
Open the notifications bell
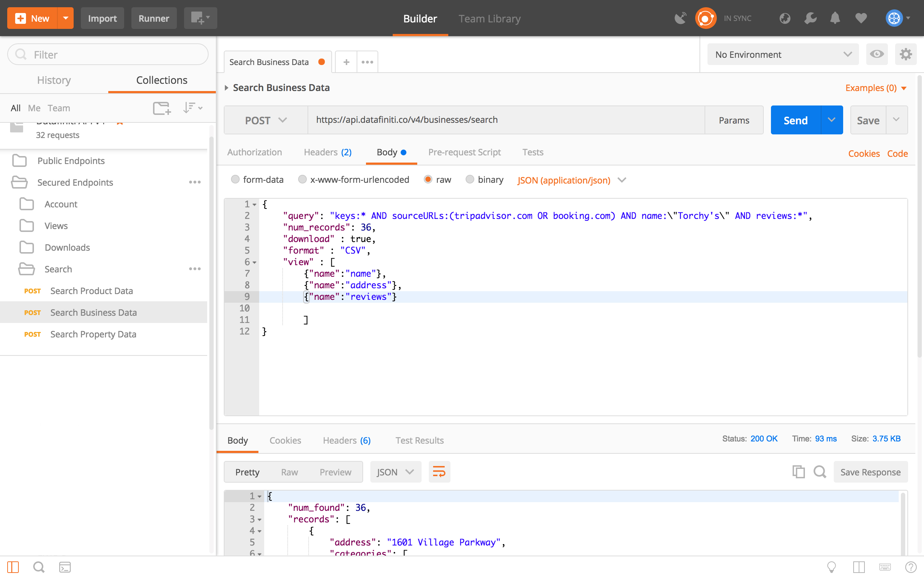(x=835, y=18)
